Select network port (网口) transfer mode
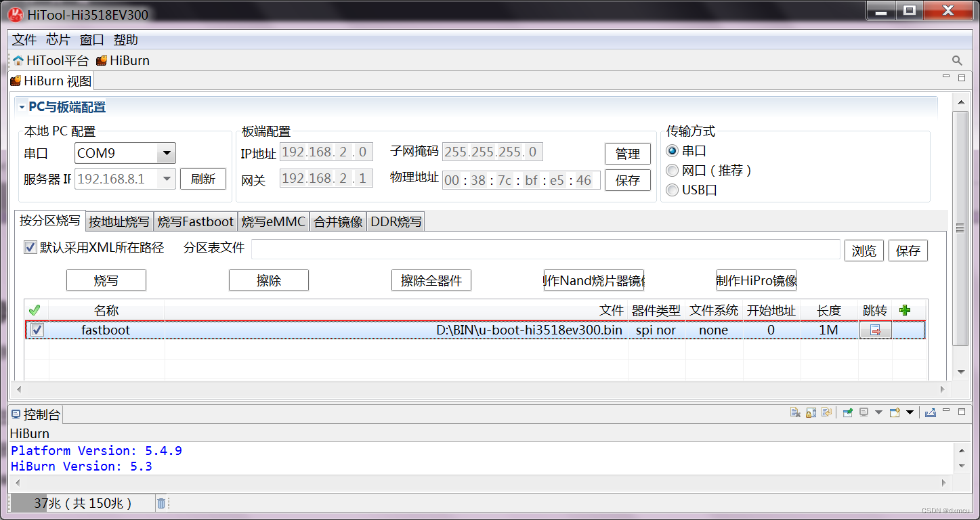Image resolution: width=980 pixels, height=520 pixels. [x=672, y=171]
